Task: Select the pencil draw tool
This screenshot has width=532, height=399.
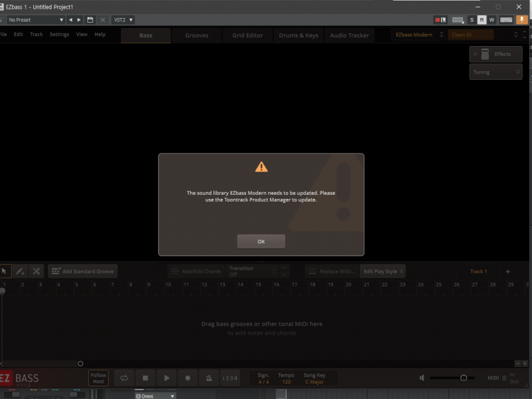Action: (20, 271)
